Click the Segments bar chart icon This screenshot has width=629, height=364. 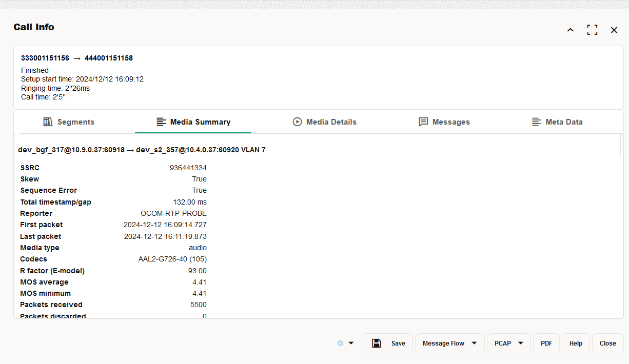point(47,122)
